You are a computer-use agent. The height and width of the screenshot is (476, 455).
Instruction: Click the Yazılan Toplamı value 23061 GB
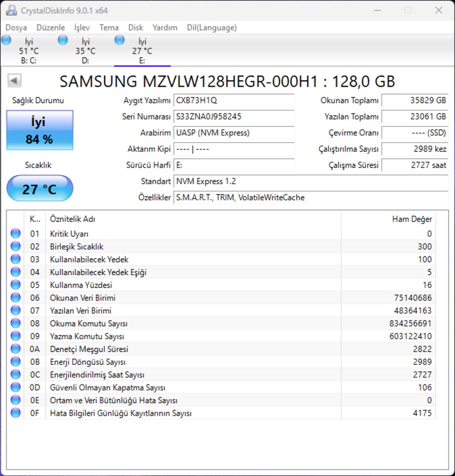[415, 117]
